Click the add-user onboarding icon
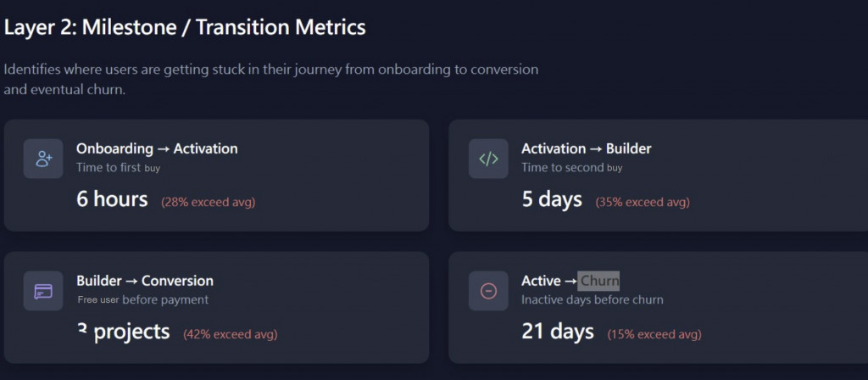The width and height of the screenshot is (868, 380). click(x=43, y=159)
